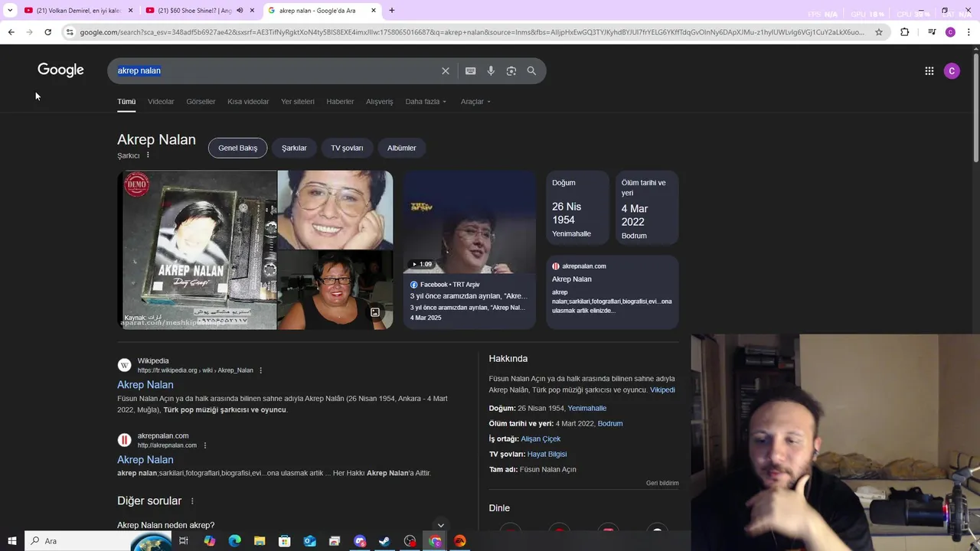Image resolution: width=980 pixels, height=551 pixels.
Task: Mute the $60 Shoe Shine tab audio
Action: tap(240, 11)
